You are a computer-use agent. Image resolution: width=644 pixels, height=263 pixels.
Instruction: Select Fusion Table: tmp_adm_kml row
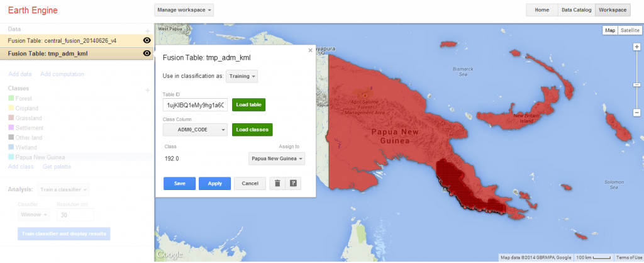click(x=76, y=53)
